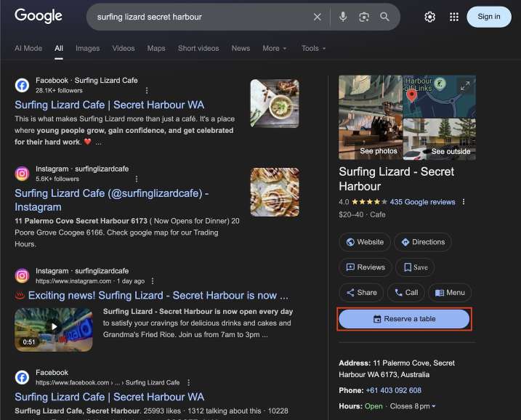
Task: Click Facebook favicon on last result
Action: (x=22, y=377)
